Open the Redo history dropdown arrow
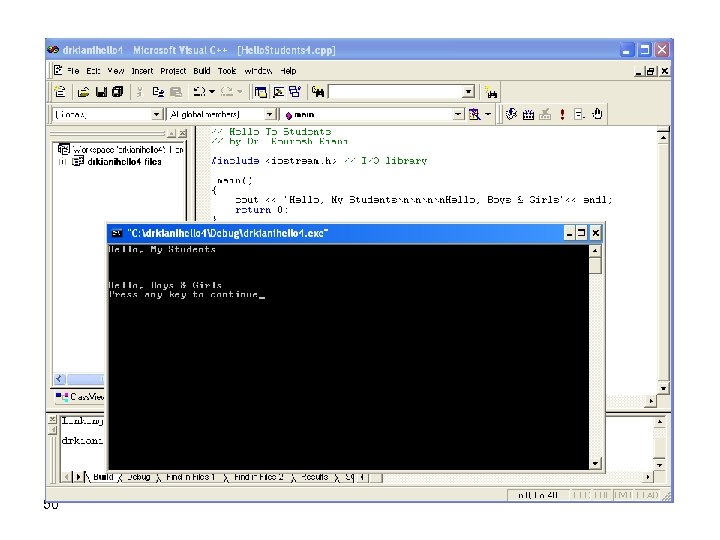Image resolution: width=720 pixels, height=540 pixels. pos(240,92)
